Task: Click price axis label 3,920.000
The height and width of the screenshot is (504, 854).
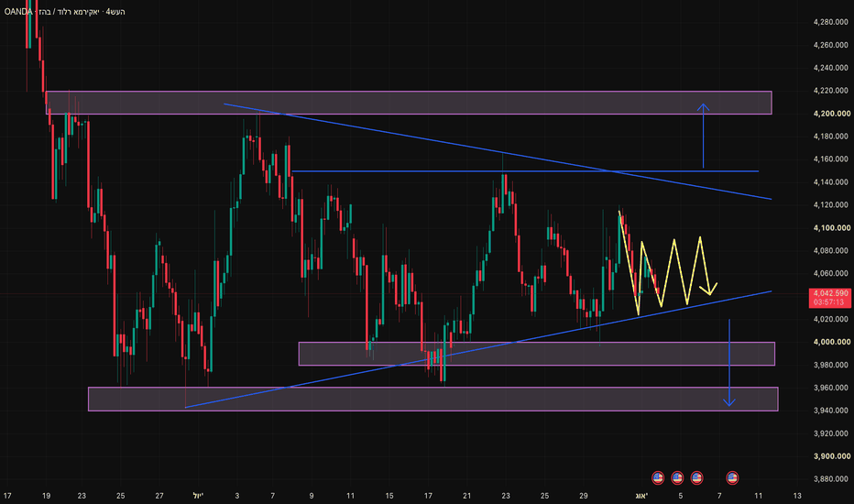Action: click(x=831, y=433)
